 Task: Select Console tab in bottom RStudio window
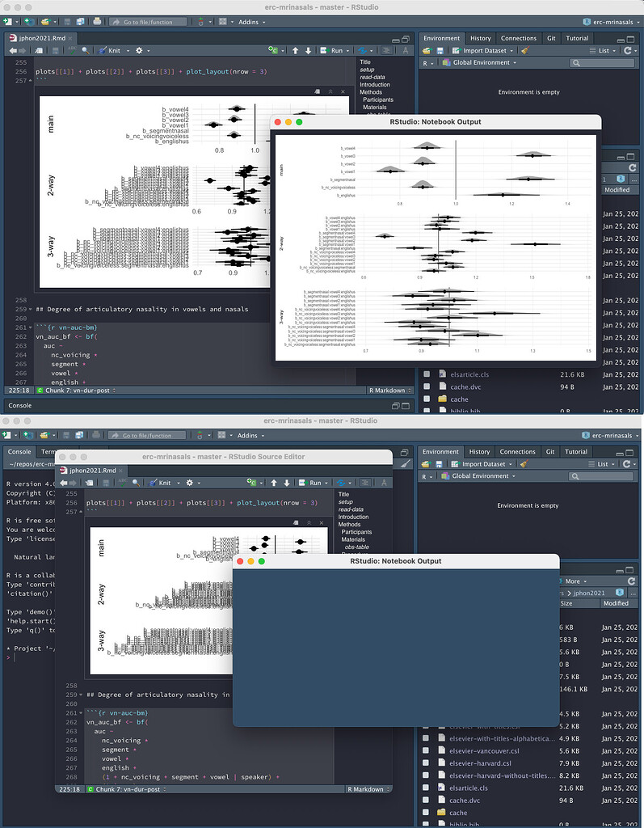pos(19,451)
